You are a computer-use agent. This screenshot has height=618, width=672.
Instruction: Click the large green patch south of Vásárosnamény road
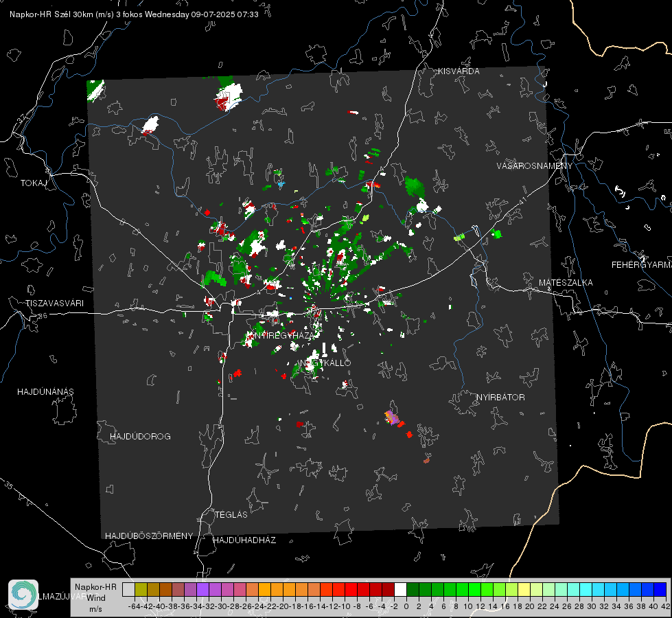[414, 187]
